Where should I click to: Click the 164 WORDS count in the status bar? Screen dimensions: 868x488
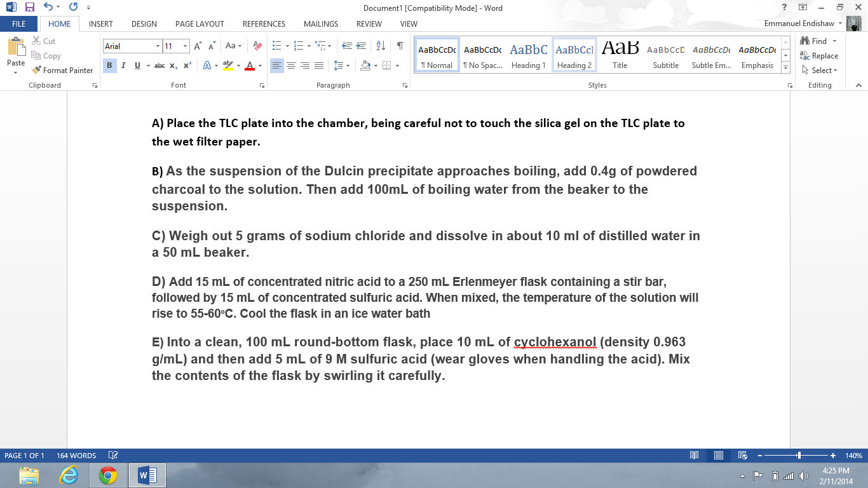pyautogui.click(x=76, y=456)
